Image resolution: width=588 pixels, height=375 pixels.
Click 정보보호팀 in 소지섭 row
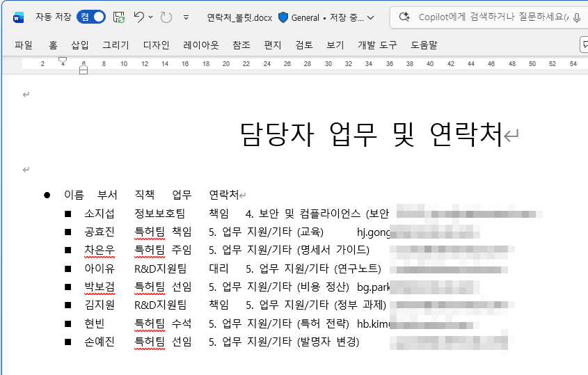pyautogui.click(x=160, y=214)
